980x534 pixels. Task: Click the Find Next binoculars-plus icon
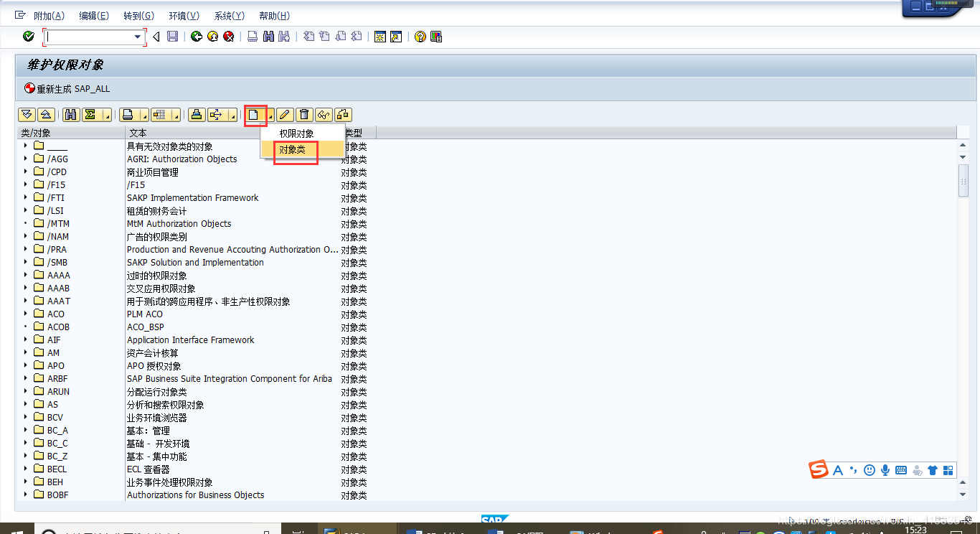284,37
